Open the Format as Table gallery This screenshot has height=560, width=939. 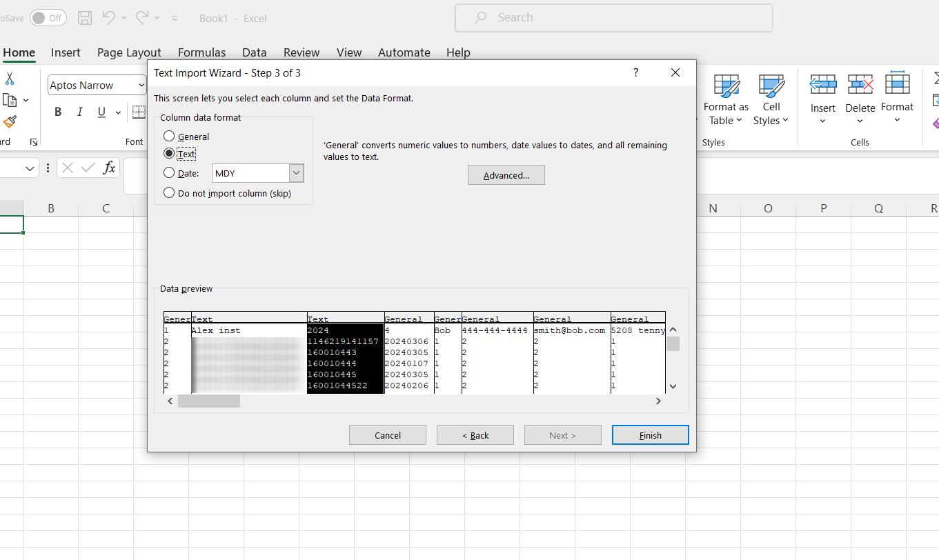pyautogui.click(x=726, y=100)
